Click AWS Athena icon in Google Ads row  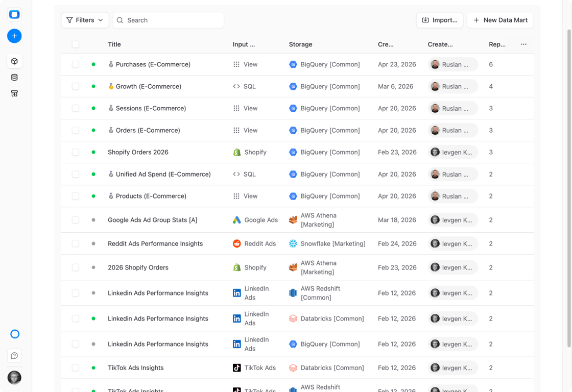293,220
